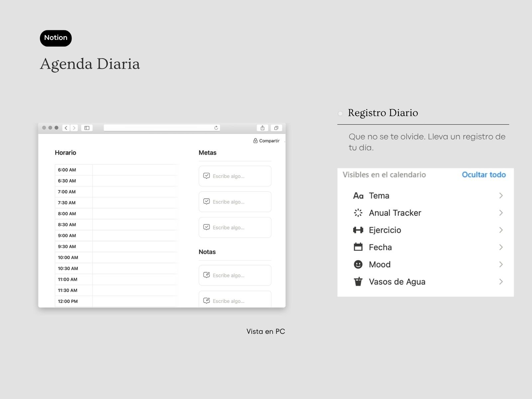Screen dimensions: 532x399
Task: Click the Anual Tracker spinner icon
Action: point(358,213)
